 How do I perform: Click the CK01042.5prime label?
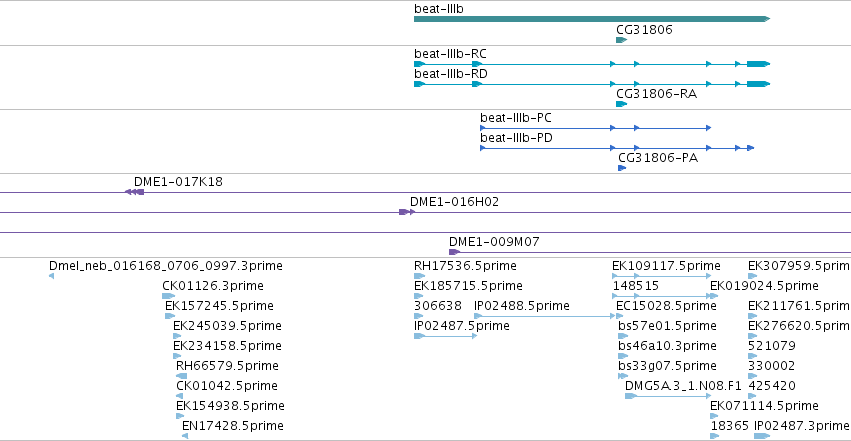[226, 386]
